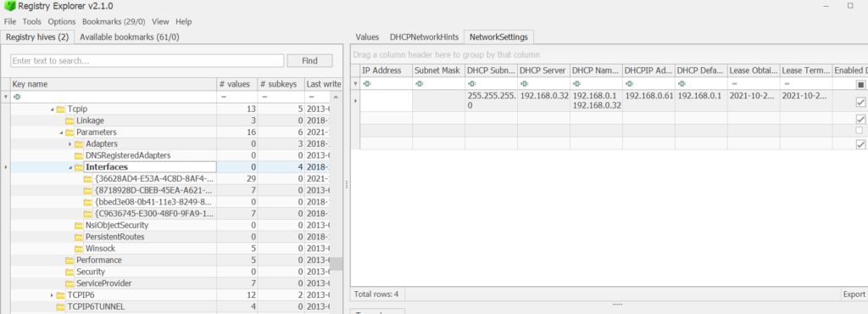Select the Performance folder icon
This screenshot has width=868, height=314.
click(x=70, y=261)
